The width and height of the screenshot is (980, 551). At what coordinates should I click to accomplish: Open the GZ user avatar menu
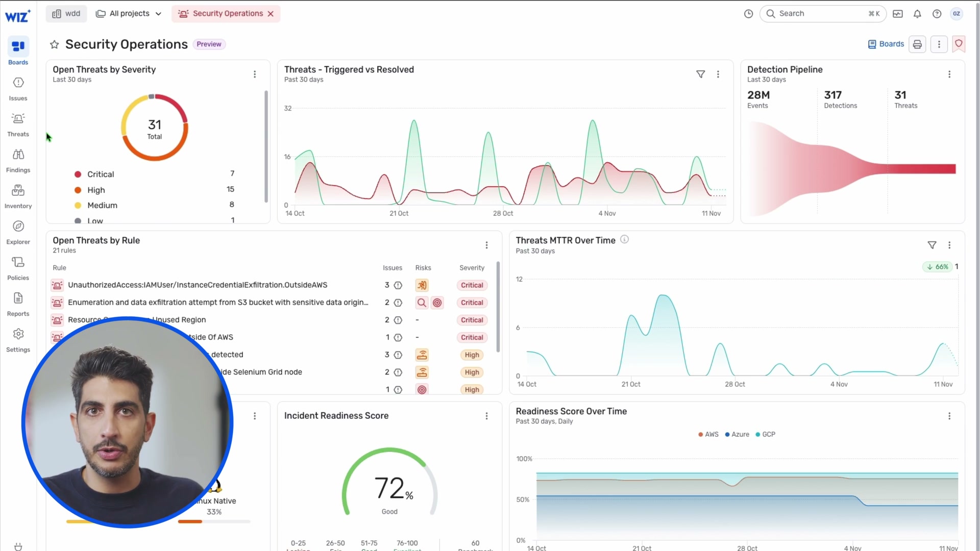pos(957,14)
